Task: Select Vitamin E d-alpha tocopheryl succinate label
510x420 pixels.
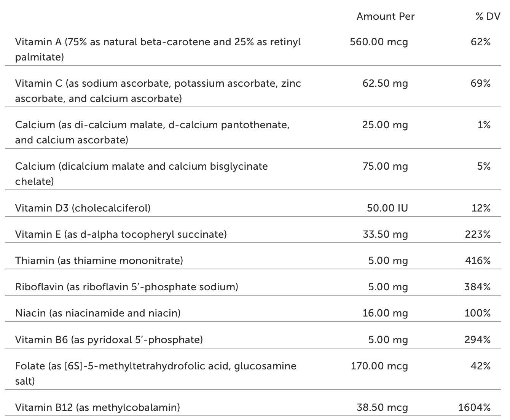Action: pyautogui.click(x=121, y=234)
